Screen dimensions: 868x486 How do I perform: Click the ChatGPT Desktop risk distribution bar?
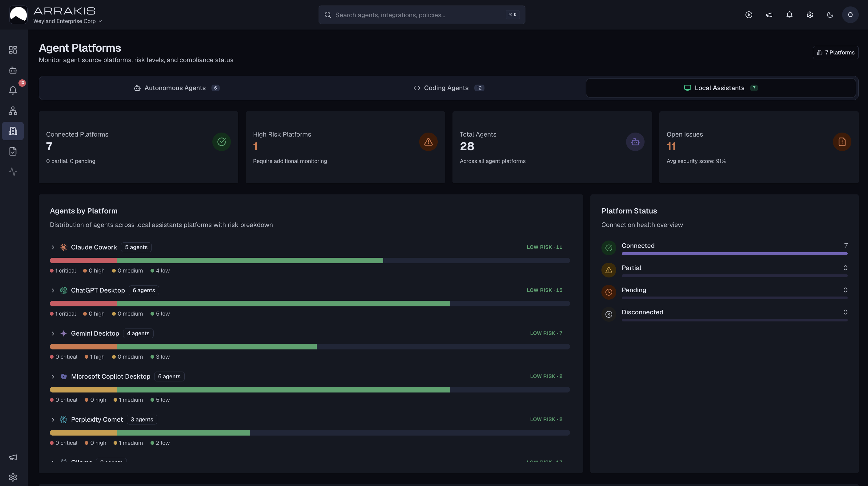click(310, 304)
